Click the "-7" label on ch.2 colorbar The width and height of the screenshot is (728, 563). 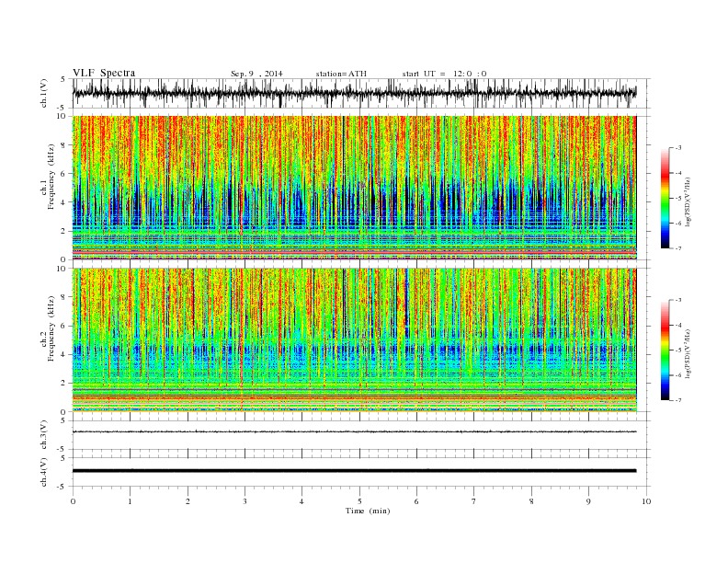click(x=678, y=400)
